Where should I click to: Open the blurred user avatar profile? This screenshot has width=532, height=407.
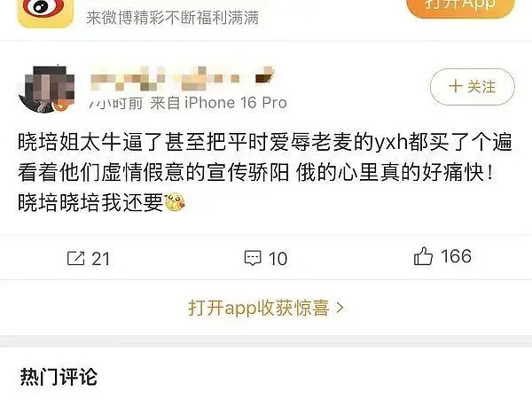tap(46, 89)
